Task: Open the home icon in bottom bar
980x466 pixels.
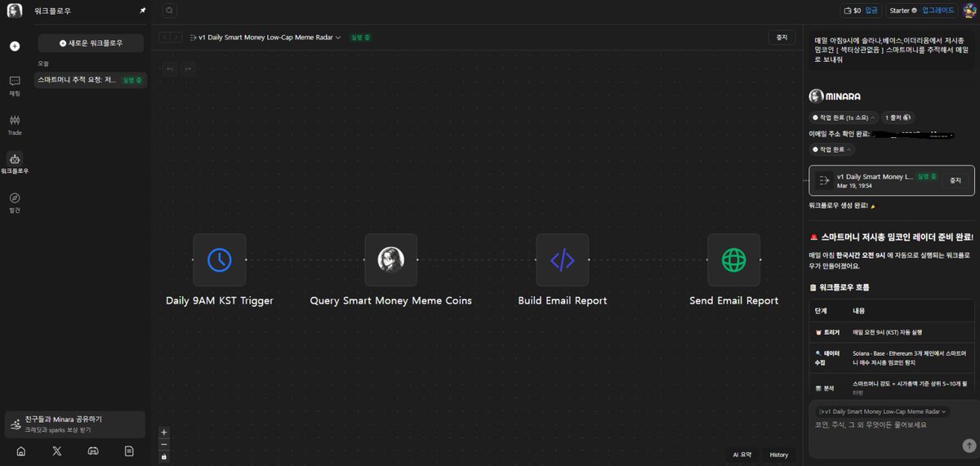Action: (20, 450)
